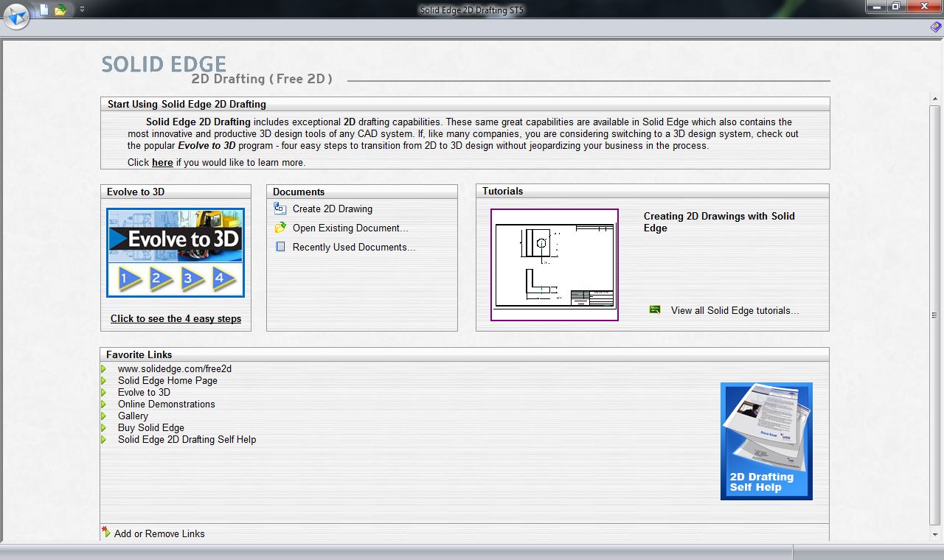Open the Help book icon
This screenshot has height=560, width=944.
click(x=935, y=27)
